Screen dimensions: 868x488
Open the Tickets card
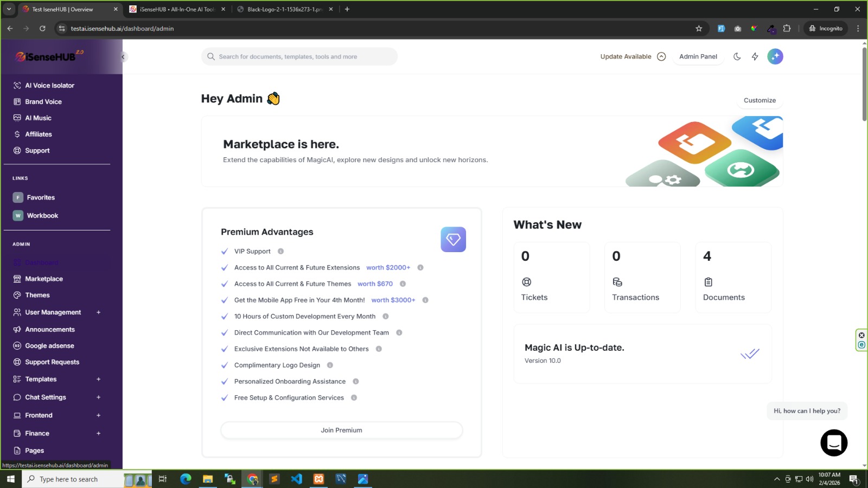click(552, 278)
